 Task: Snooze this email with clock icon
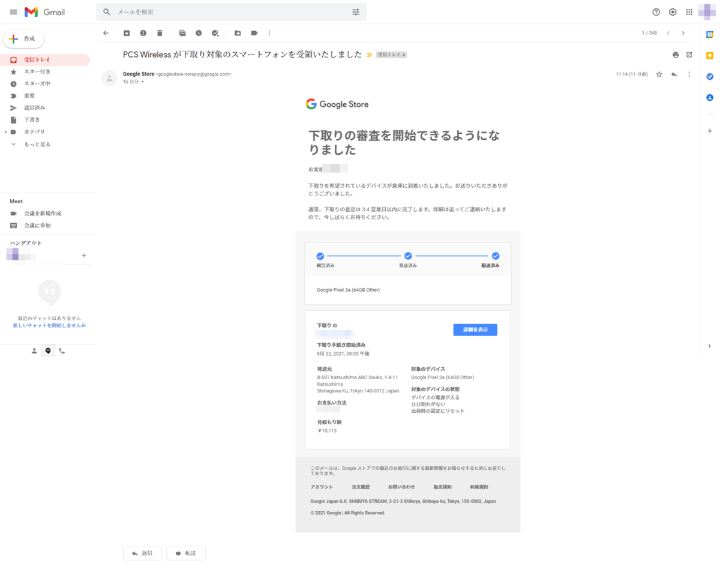pyautogui.click(x=199, y=33)
